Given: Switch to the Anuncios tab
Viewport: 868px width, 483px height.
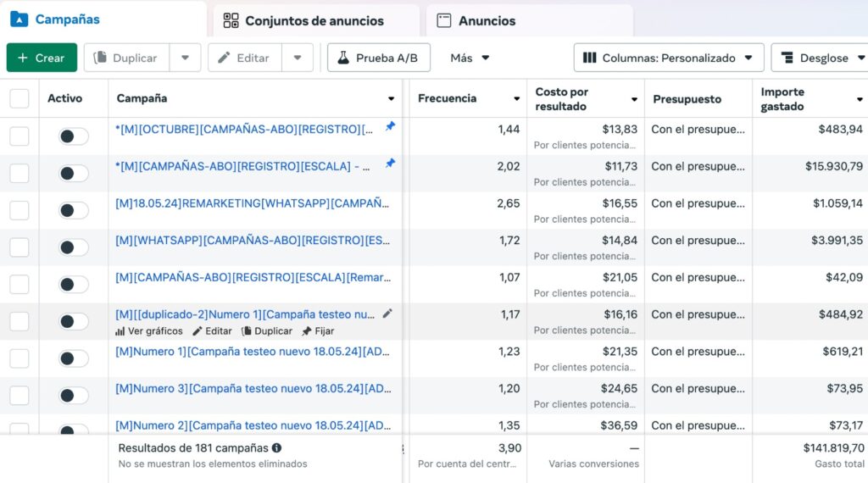Looking at the screenshot, I should pyautogui.click(x=487, y=20).
